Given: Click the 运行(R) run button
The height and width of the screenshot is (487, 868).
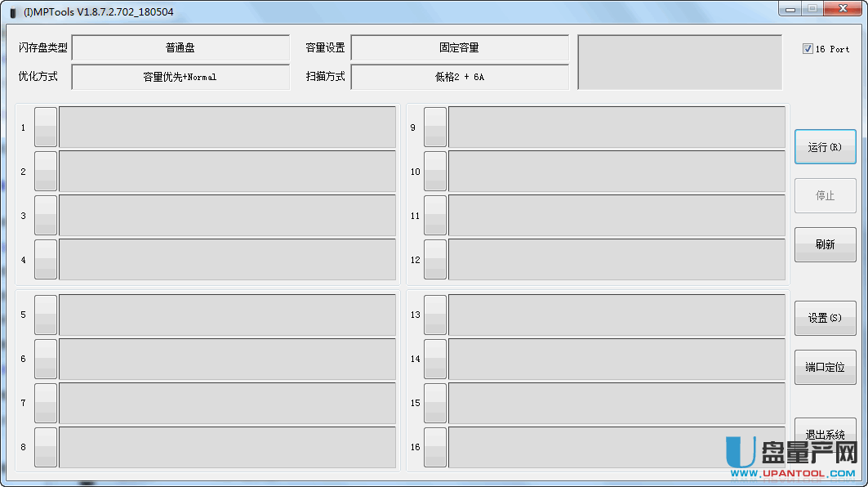Looking at the screenshot, I should [825, 147].
